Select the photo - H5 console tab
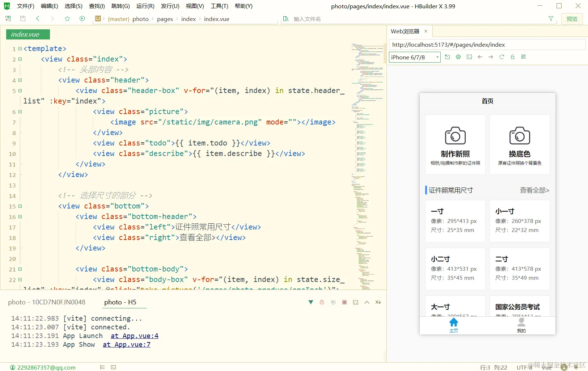The height and width of the screenshot is (371, 588). pos(120,302)
